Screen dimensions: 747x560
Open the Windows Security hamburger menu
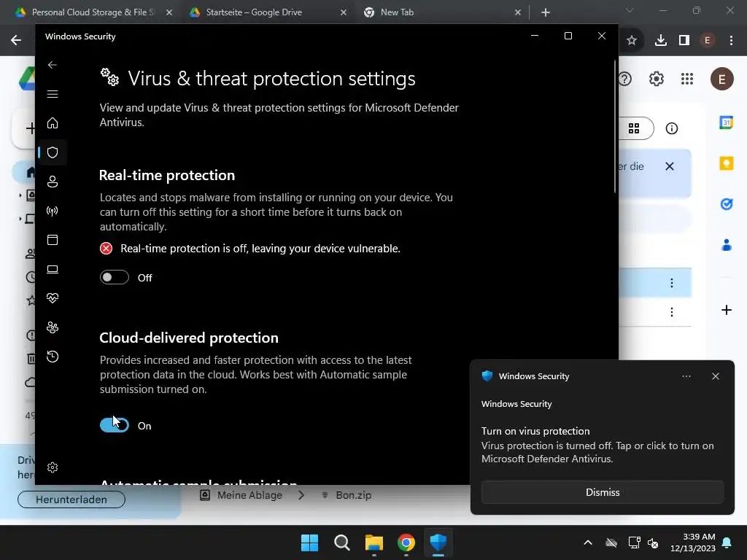point(53,94)
